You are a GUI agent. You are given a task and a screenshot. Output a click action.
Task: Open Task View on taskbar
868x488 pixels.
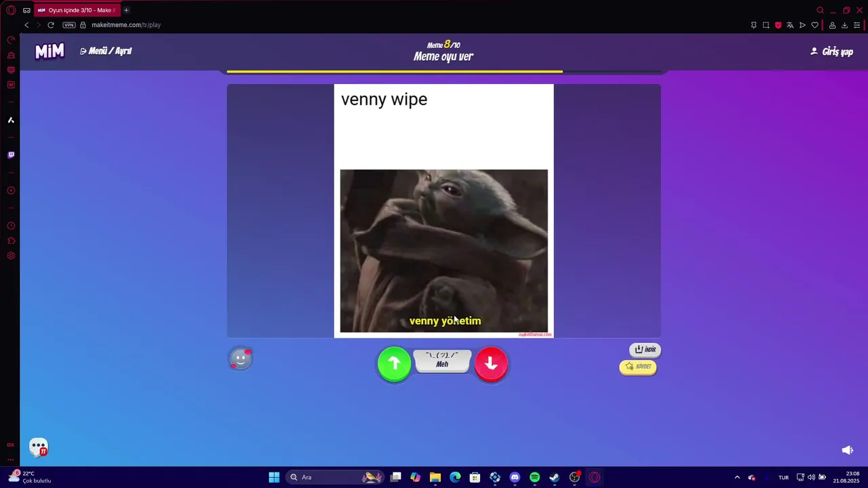[396, 477]
